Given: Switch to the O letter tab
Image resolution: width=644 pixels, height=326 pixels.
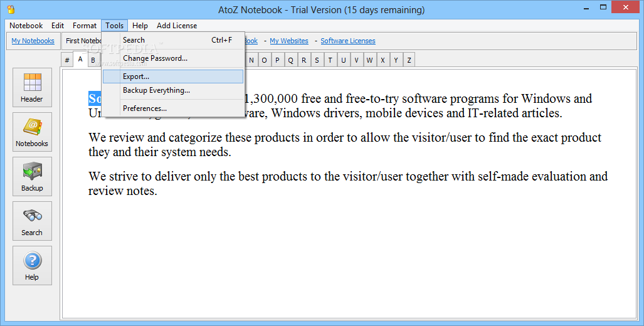Looking at the screenshot, I should coord(264,60).
